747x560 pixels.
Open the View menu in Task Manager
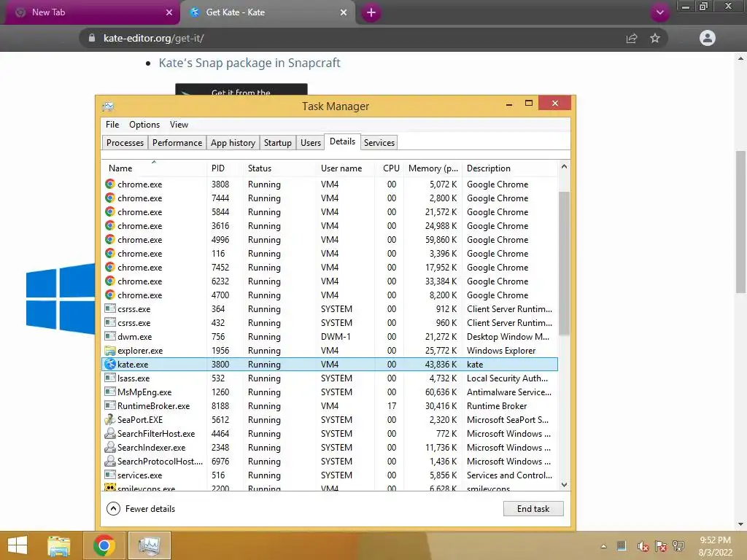pyautogui.click(x=179, y=125)
